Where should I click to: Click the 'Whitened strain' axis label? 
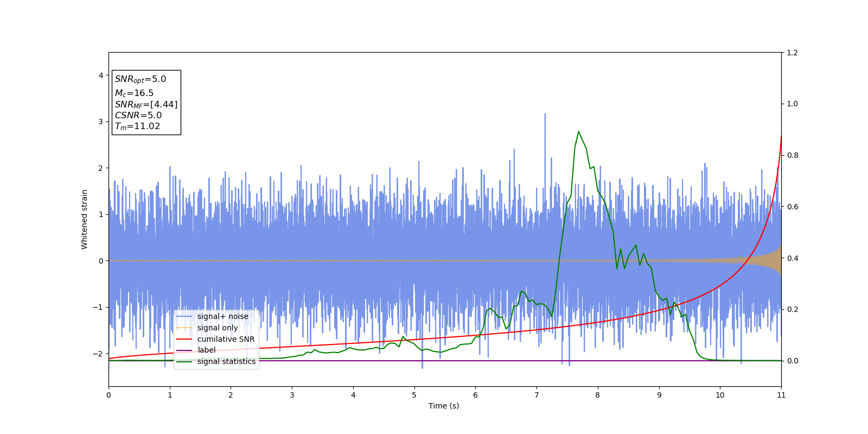click(x=85, y=219)
